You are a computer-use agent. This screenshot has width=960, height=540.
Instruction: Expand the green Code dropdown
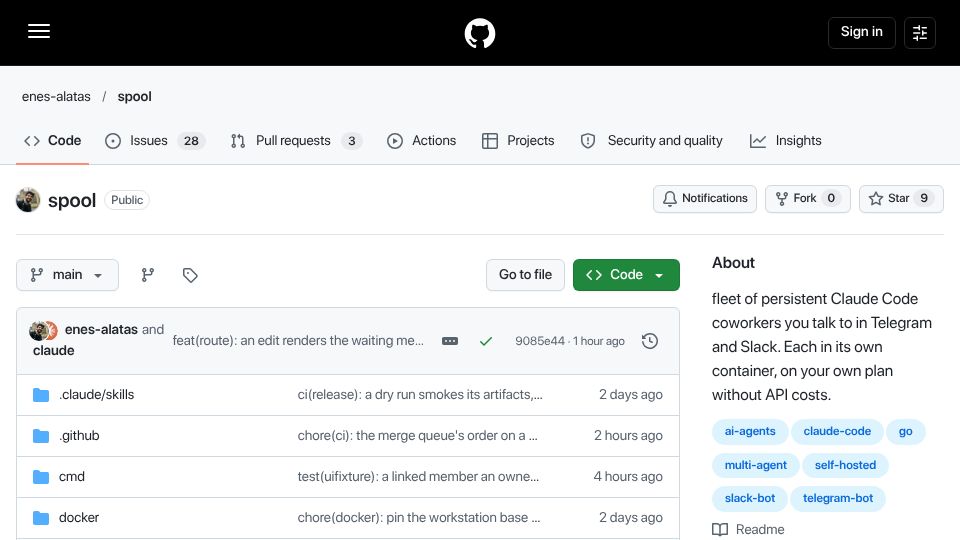pos(626,275)
